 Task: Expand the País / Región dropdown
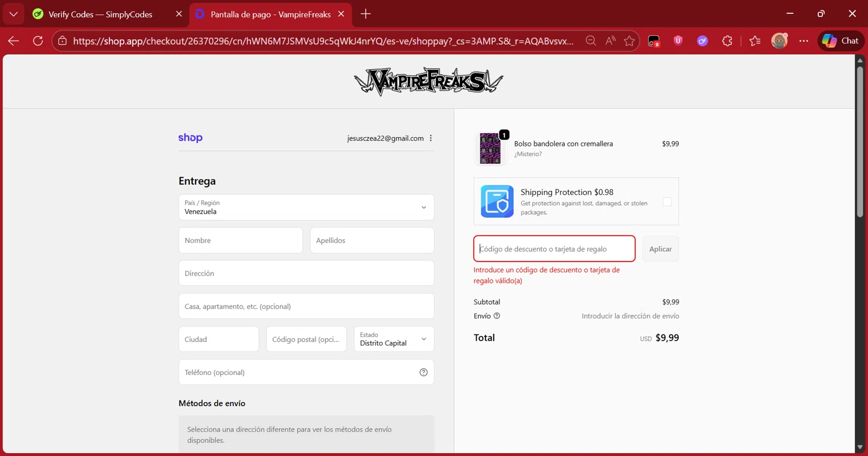(306, 207)
